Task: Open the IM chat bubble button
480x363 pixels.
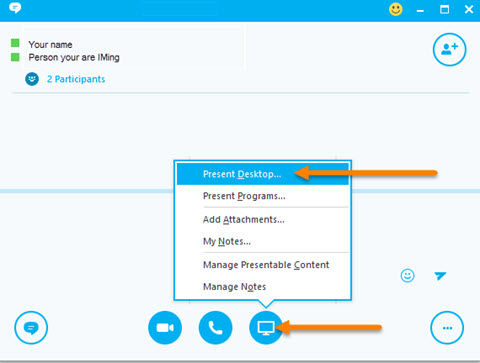Action: click(x=31, y=328)
